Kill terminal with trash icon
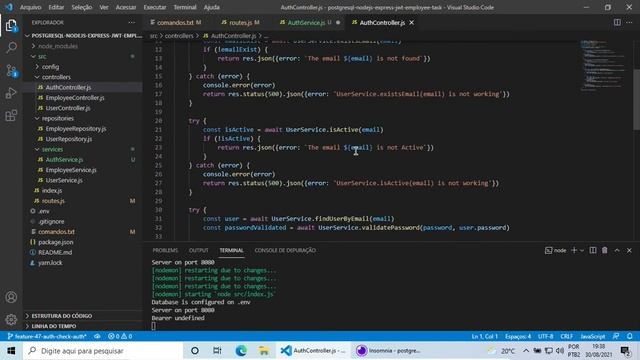 coord(604,250)
